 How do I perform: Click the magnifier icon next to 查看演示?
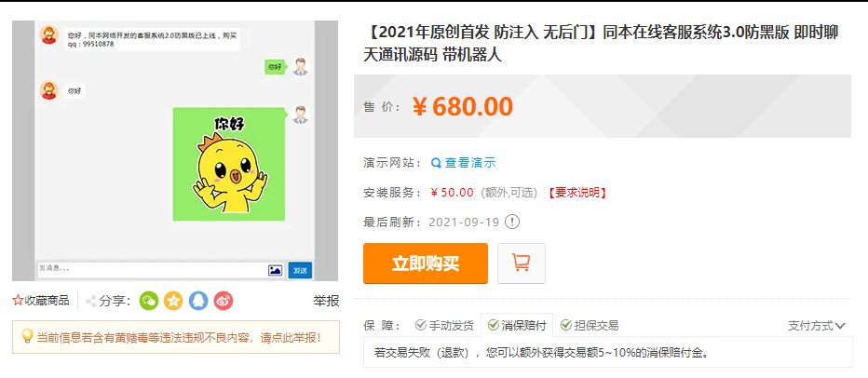click(436, 163)
